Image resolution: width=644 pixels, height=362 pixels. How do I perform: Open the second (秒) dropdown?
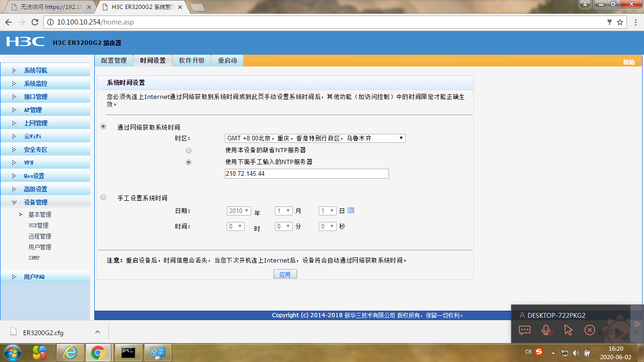coord(328,226)
